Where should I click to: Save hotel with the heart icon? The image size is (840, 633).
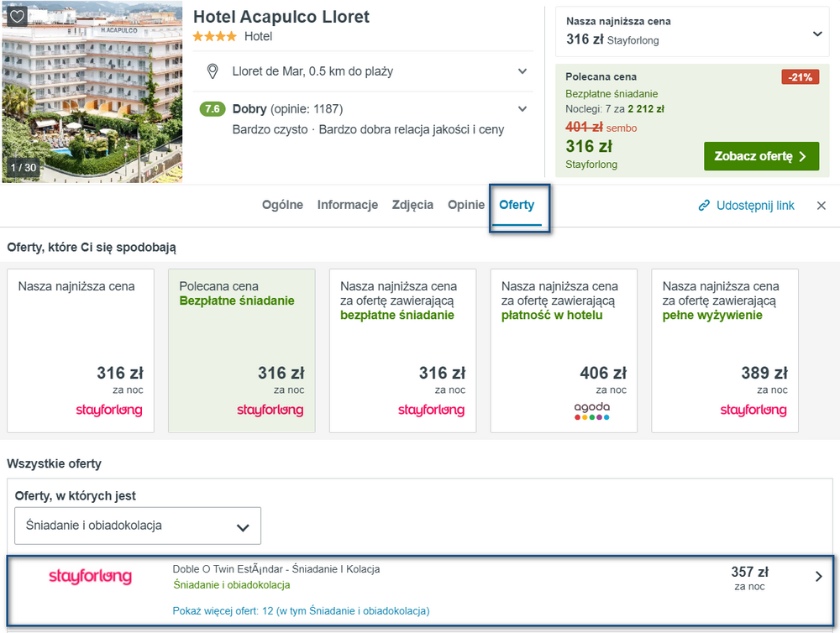[17, 16]
